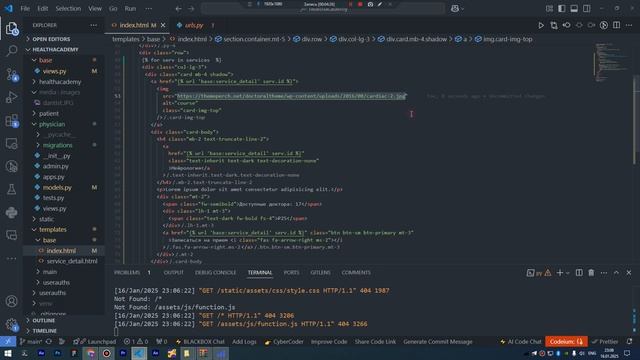Open the Source Control view

12,74
